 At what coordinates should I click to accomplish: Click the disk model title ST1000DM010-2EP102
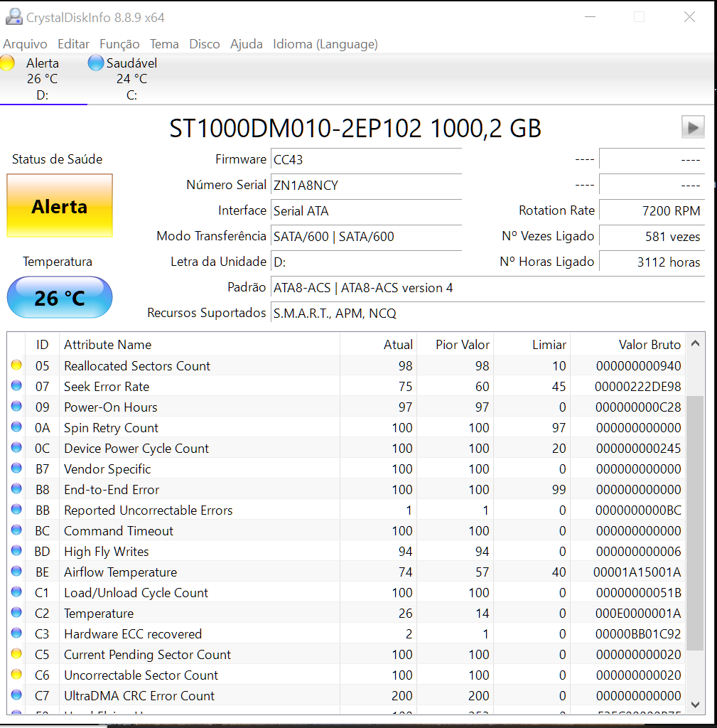tap(296, 128)
